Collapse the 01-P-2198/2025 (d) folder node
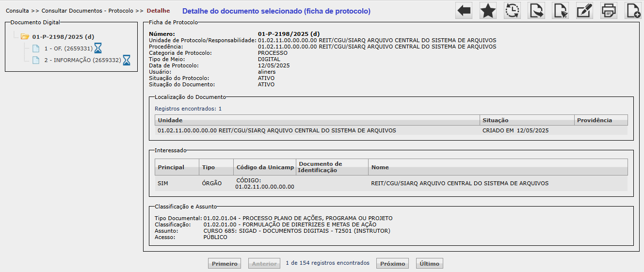The width and height of the screenshot is (644, 272). [x=25, y=36]
